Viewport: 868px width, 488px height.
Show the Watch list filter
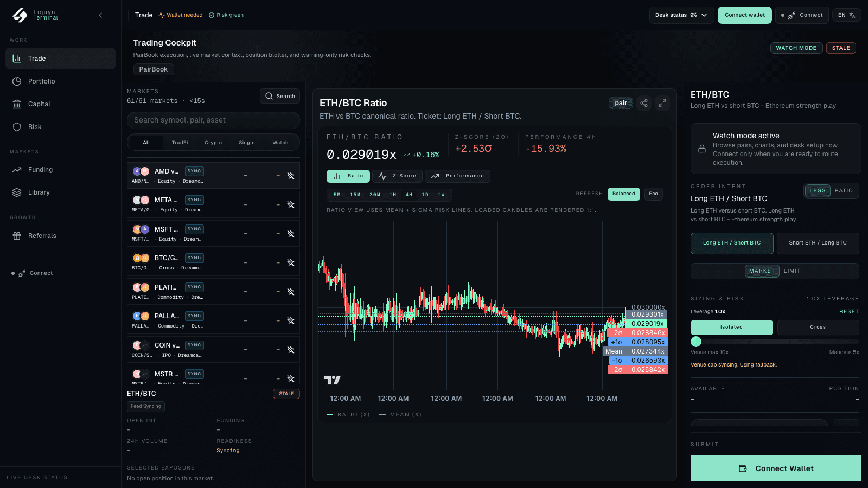280,143
